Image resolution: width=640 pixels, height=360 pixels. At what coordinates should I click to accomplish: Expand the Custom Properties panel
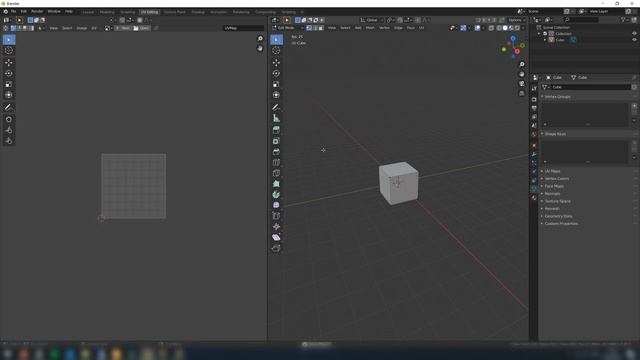point(561,224)
